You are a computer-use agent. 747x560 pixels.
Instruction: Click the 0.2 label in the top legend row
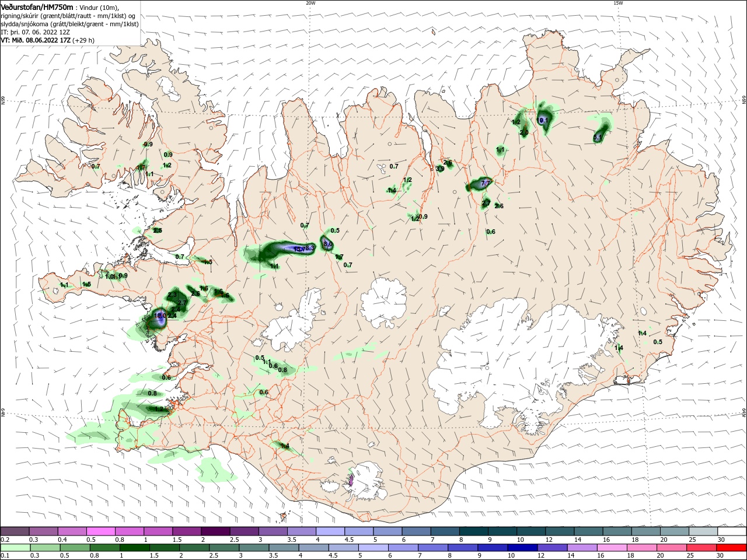(5, 540)
